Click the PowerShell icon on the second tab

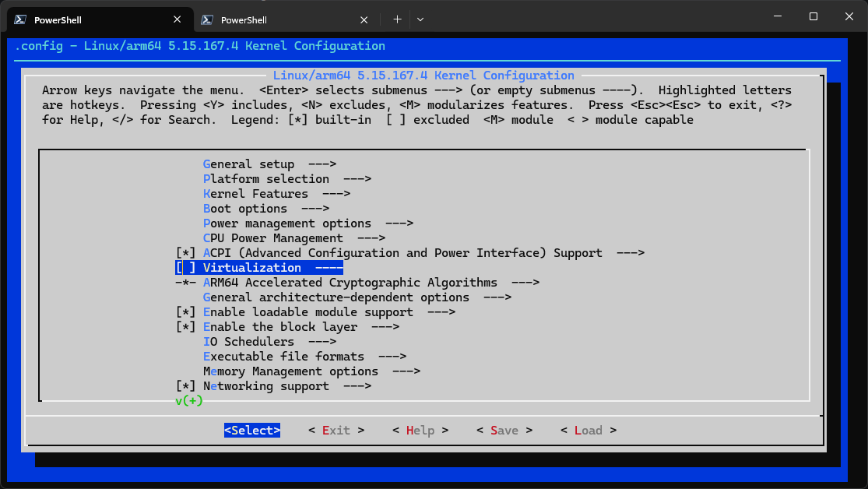(206, 19)
